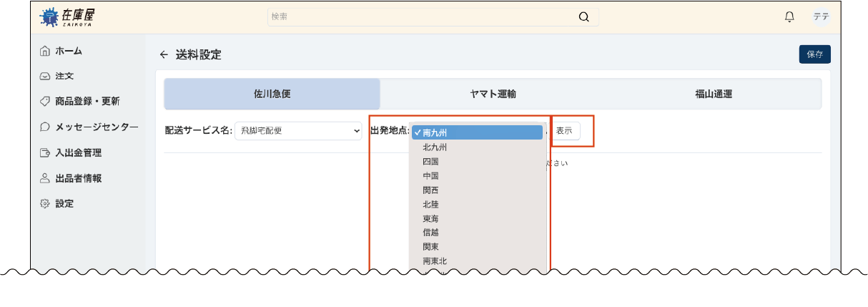This screenshot has height=307, width=868.
Task: Click the 送料設定 page heading
Action: [199, 55]
